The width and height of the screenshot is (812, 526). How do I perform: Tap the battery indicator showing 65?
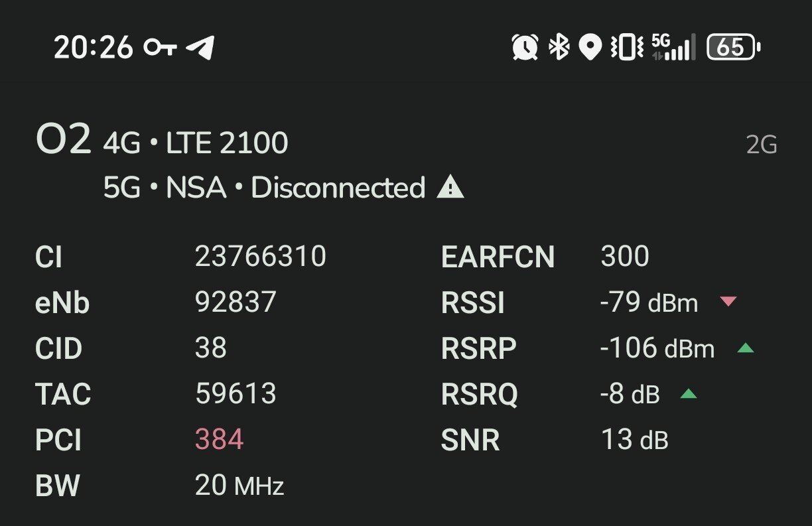(733, 47)
